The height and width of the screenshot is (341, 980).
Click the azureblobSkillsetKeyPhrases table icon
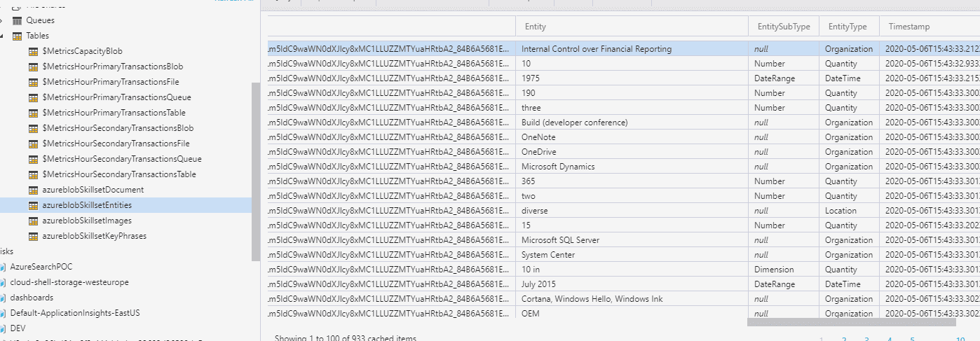(x=33, y=236)
